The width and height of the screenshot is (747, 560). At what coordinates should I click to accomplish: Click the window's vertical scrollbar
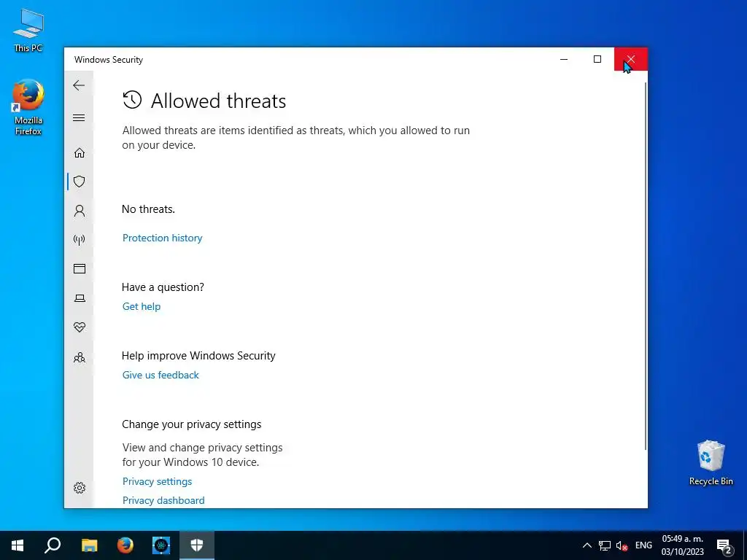646,265
